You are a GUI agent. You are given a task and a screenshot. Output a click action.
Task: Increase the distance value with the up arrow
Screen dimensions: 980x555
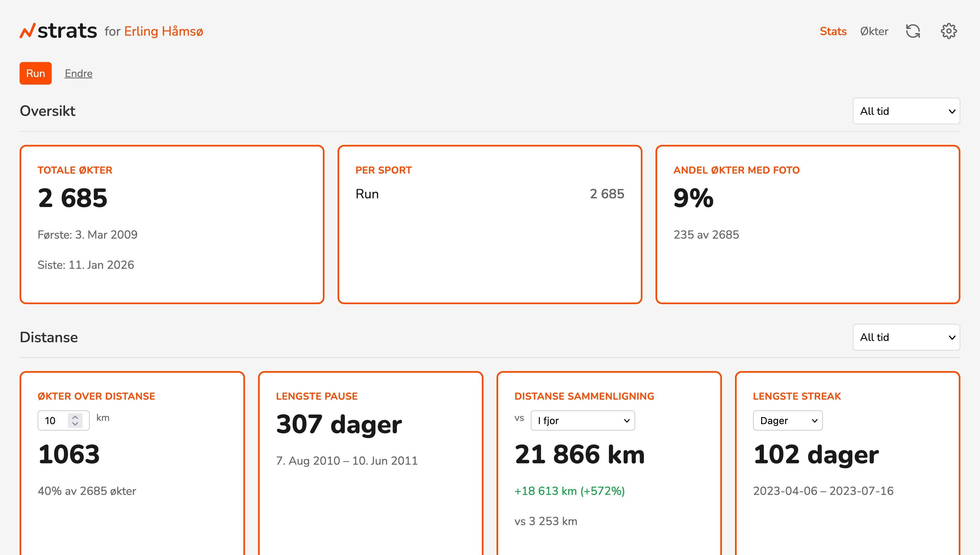click(75, 416)
